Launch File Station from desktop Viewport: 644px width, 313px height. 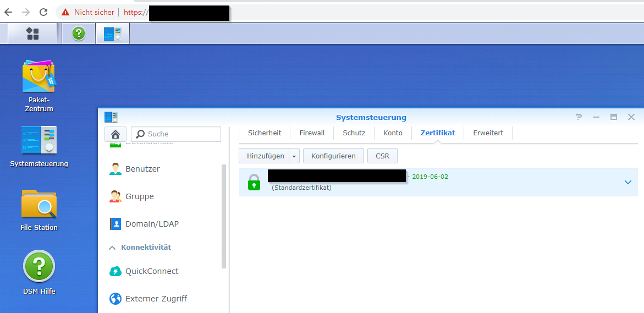38,204
